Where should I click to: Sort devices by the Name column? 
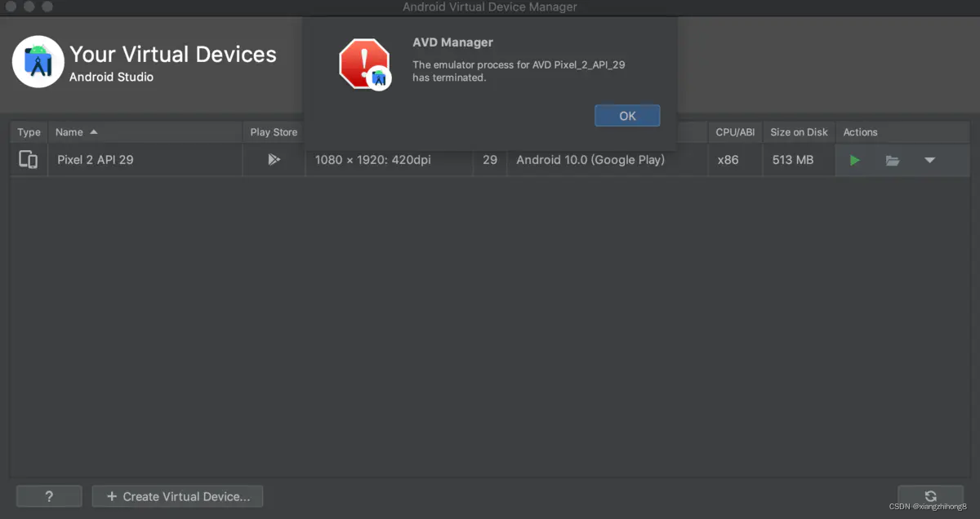coord(145,132)
